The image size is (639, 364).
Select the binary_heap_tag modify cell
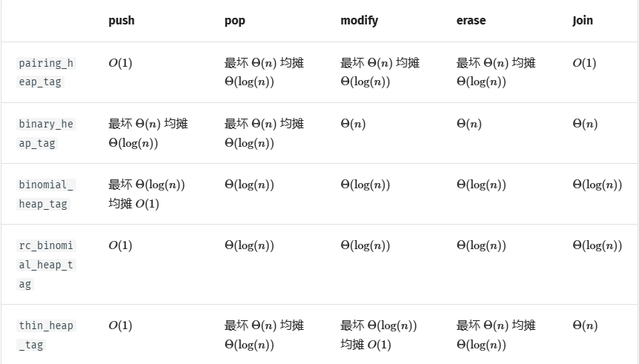[x=353, y=124]
